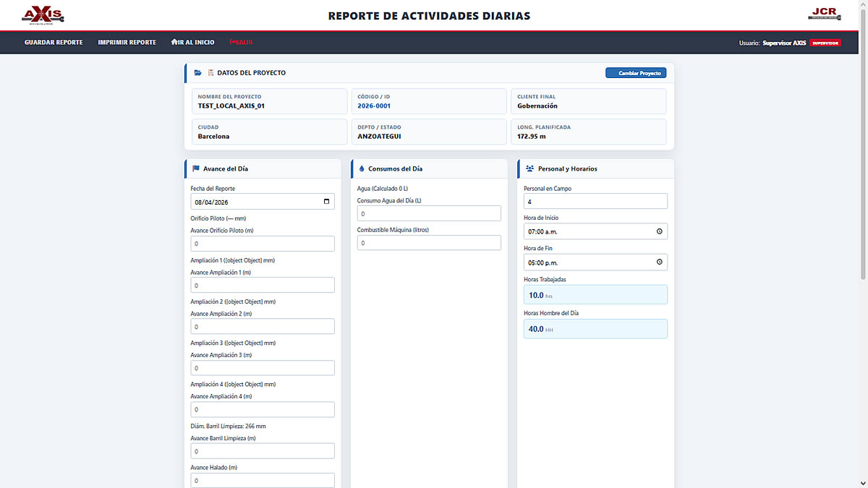Click the Diám. Barril Limpieza: 266 mm label
Screen dimensions: 868x488
[x=229, y=426]
